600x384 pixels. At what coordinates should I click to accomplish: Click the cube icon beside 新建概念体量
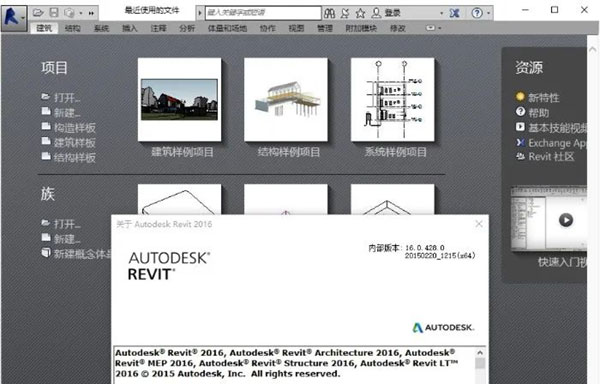point(46,253)
